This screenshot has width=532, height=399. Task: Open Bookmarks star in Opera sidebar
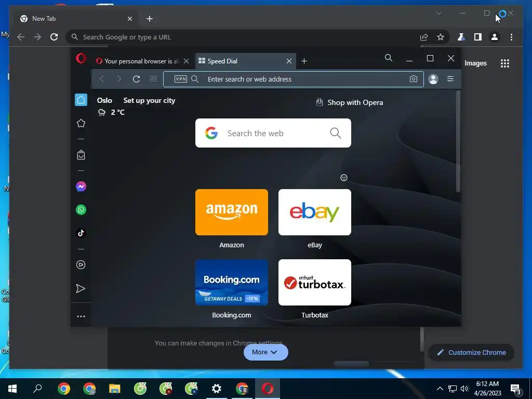point(81,123)
